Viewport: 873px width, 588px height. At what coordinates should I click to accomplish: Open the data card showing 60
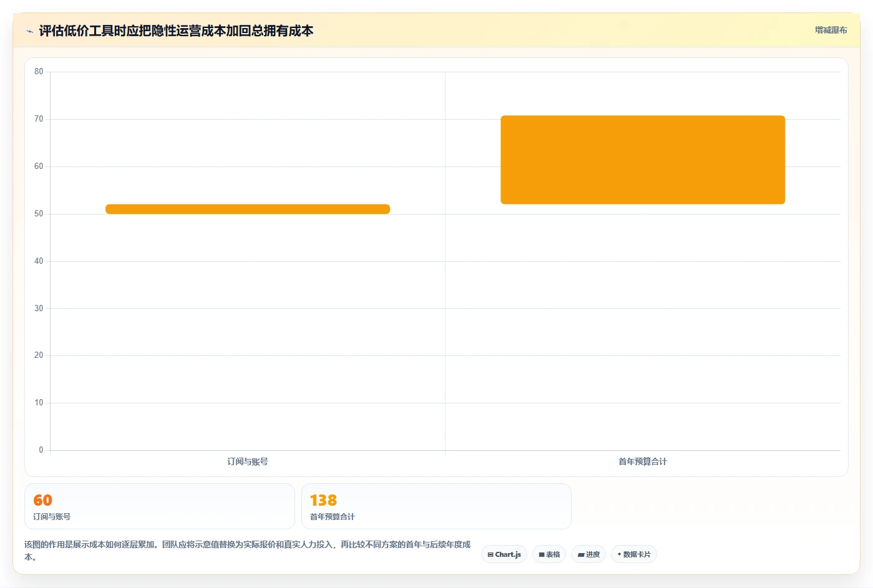tap(160, 506)
